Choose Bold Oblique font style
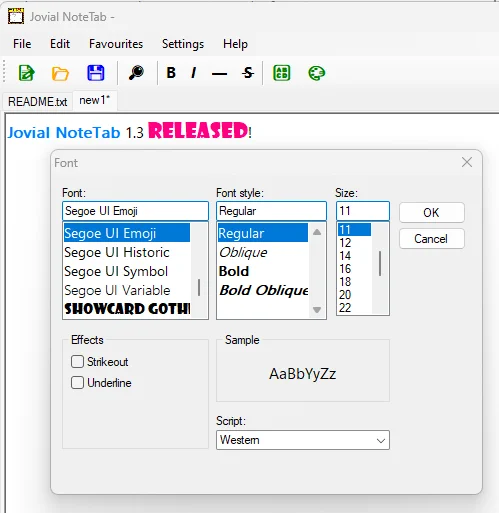 [263, 290]
